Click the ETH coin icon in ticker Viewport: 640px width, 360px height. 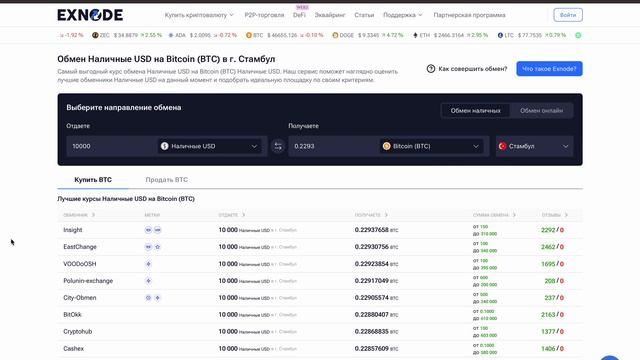[416, 35]
